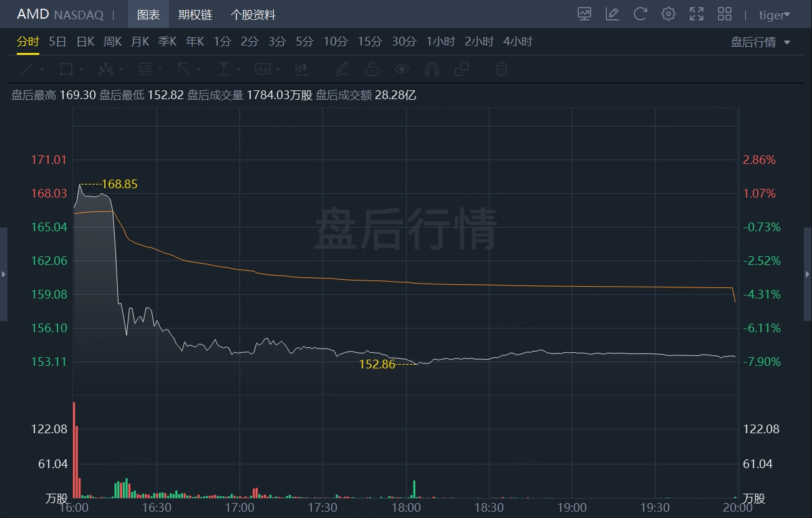Toggle the drawings lock
The image size is (812, 518).
(372, 69)
